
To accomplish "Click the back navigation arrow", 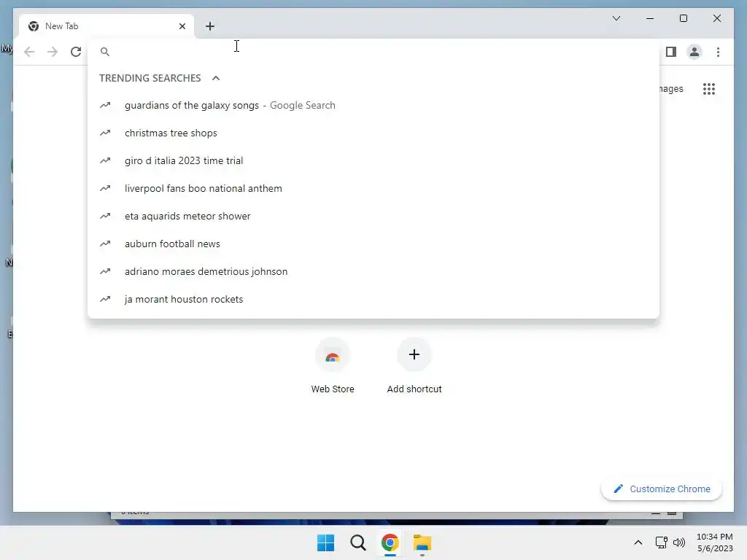I will pyautogui.click(x=29, y=52).
